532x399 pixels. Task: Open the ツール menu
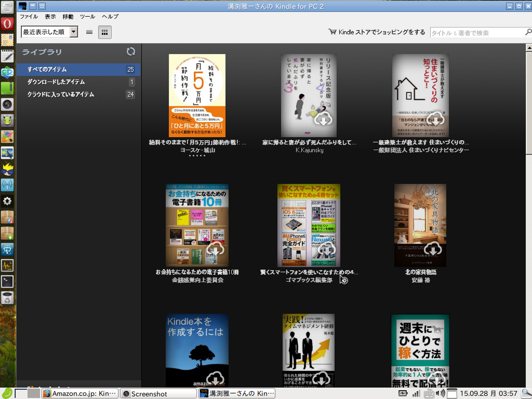coord(87,16)
